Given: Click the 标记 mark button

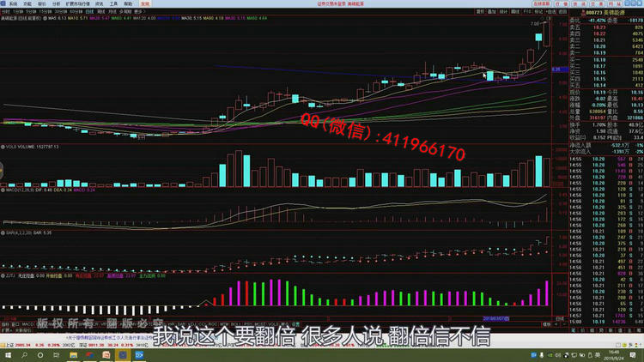Looking at the screenshot, I should 538,12.
